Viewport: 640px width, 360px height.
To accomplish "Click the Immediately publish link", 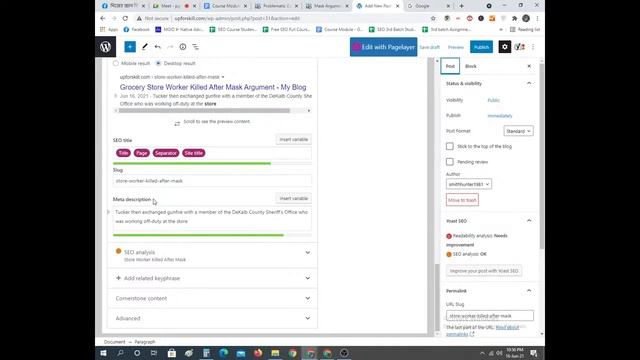I will 500,116.
